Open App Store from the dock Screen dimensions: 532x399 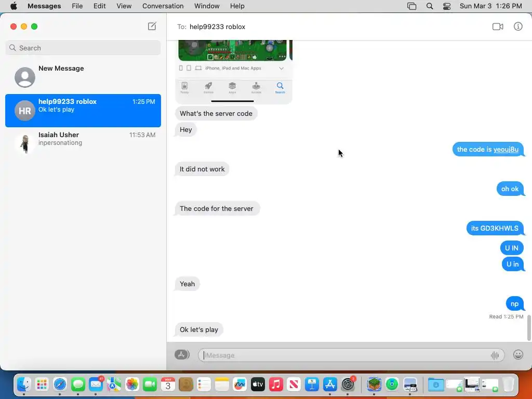tap(330, 384)
